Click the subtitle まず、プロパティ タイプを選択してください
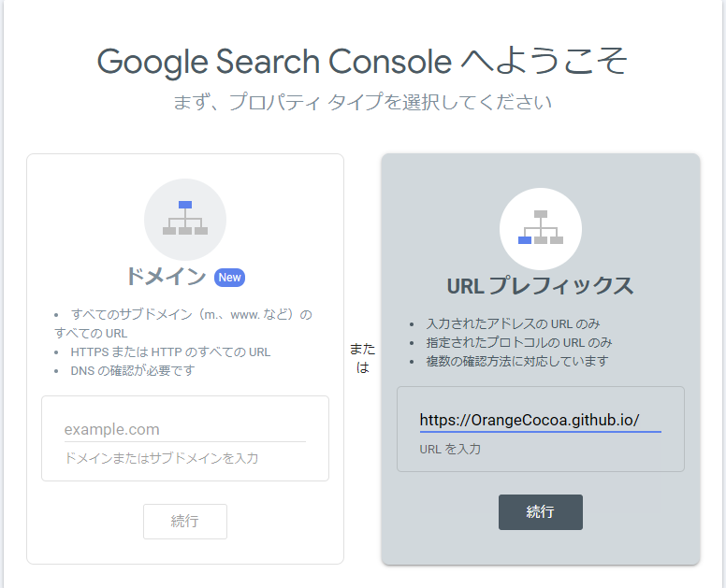Screen dimensions: 726x588 point(363,102)
